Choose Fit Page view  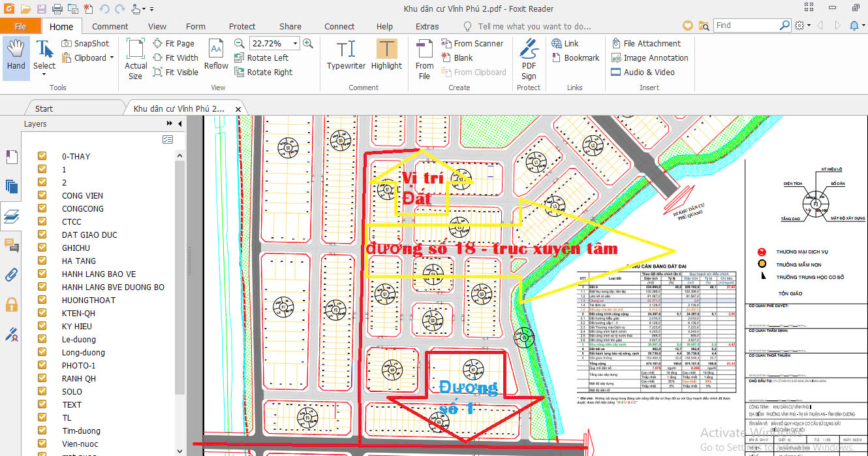(x=174, y=43)
